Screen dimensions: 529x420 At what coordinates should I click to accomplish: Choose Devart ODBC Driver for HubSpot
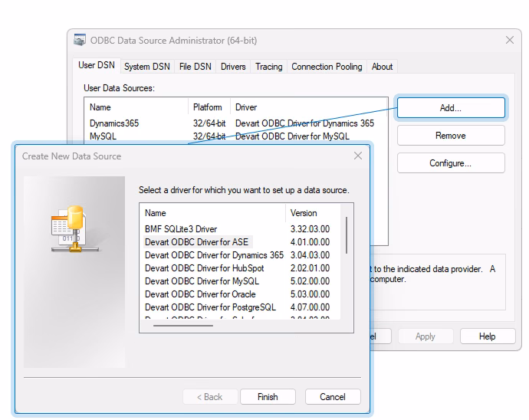click(205, 268)
